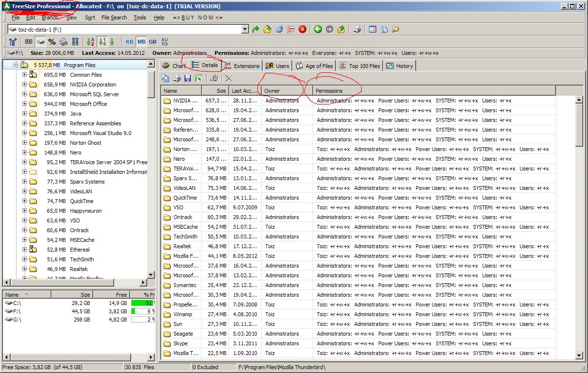Image resolution: width=588 pixels, height=373 pixels.
Task: Toggle percent display mode
Action: (52, 42)
